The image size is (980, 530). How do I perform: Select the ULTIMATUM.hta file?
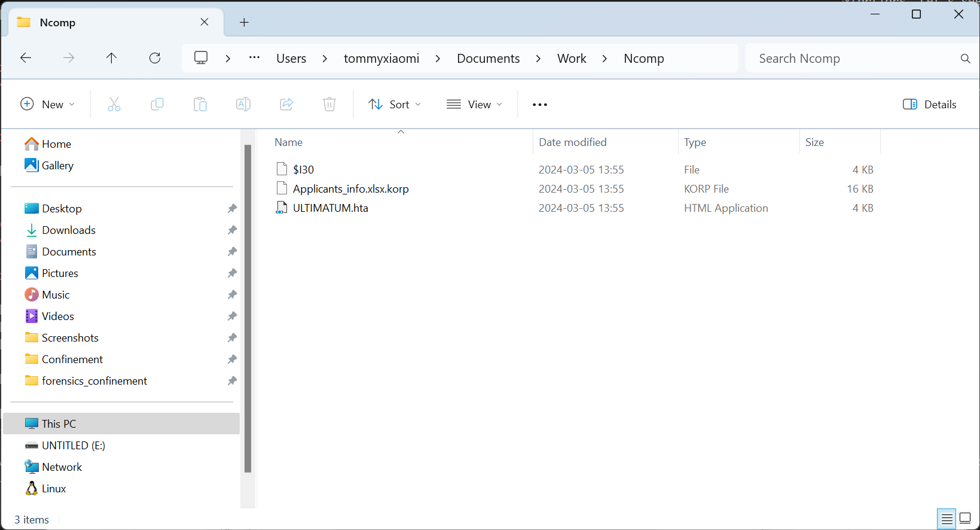[x=330, y=208]
